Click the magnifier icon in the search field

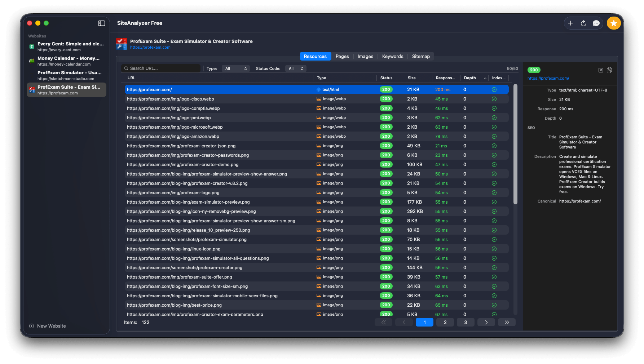point(126,68)
